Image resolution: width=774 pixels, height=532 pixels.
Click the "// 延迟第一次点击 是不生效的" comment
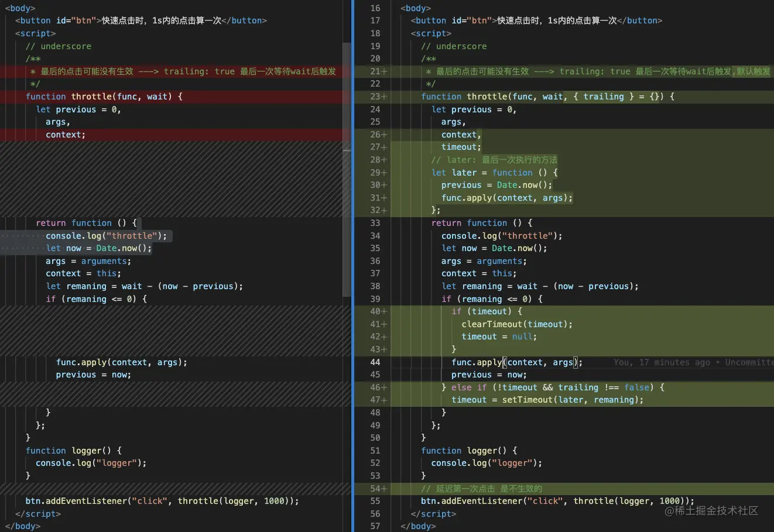click(x=481, y=489)
